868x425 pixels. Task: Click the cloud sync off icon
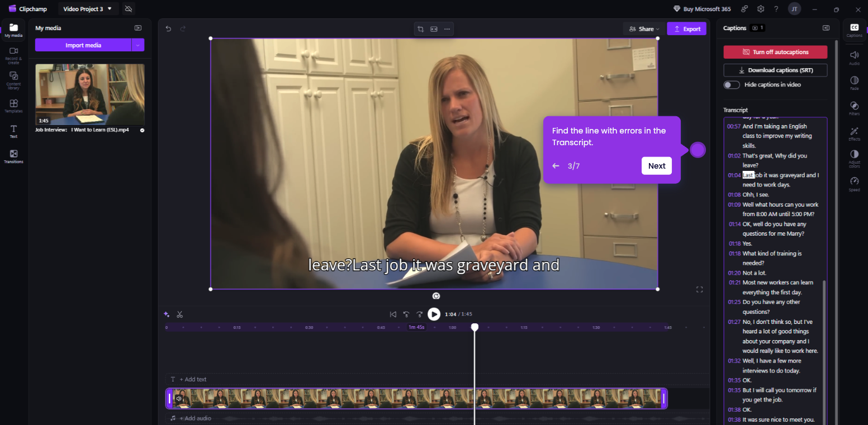tap(129, 9)
